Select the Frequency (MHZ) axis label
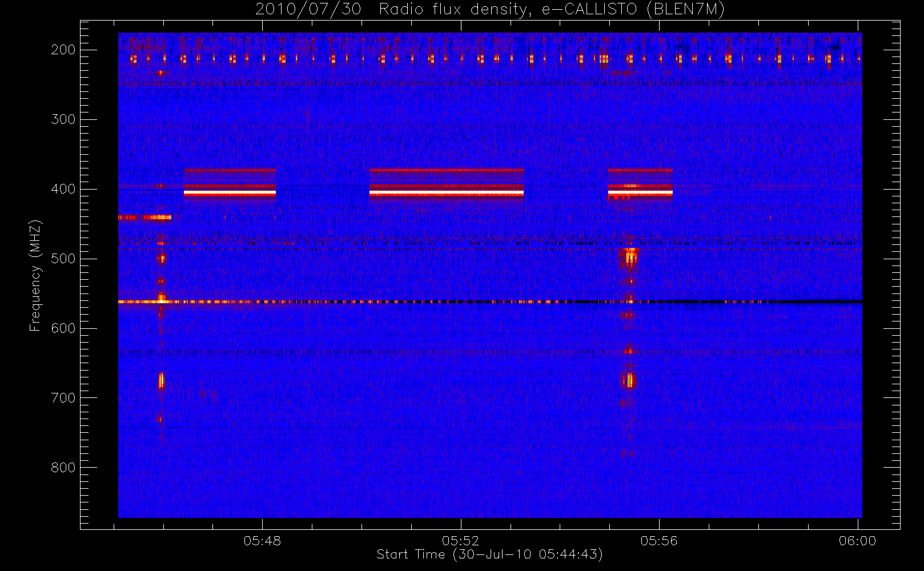The image size is (924, 571). tap(35, 275)
